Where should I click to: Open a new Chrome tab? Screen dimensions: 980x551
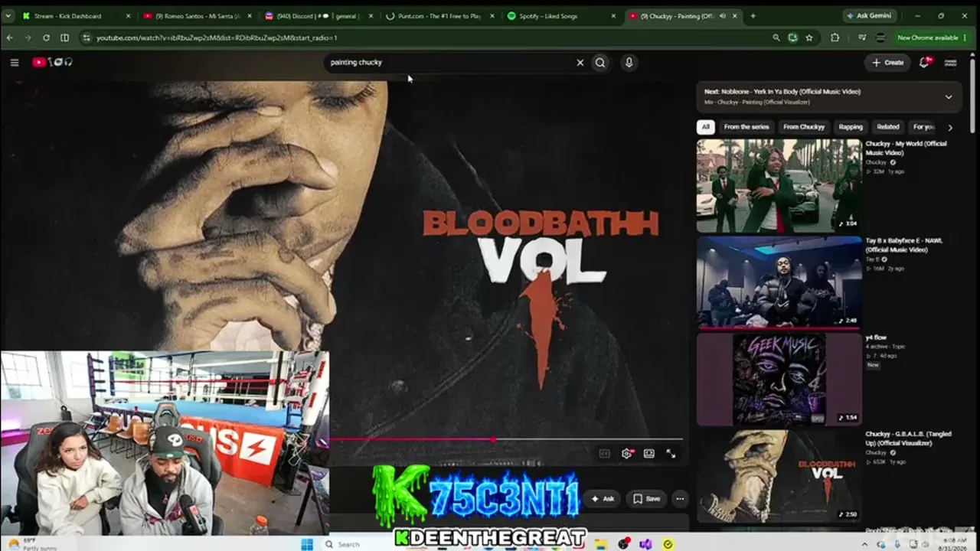(753, 15)
